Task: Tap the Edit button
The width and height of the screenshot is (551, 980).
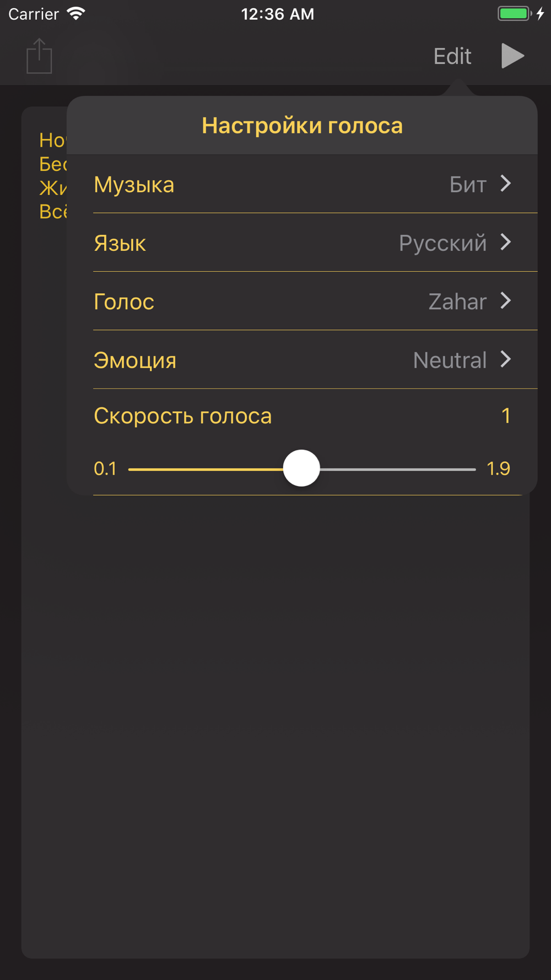Action: click(452, 56)
